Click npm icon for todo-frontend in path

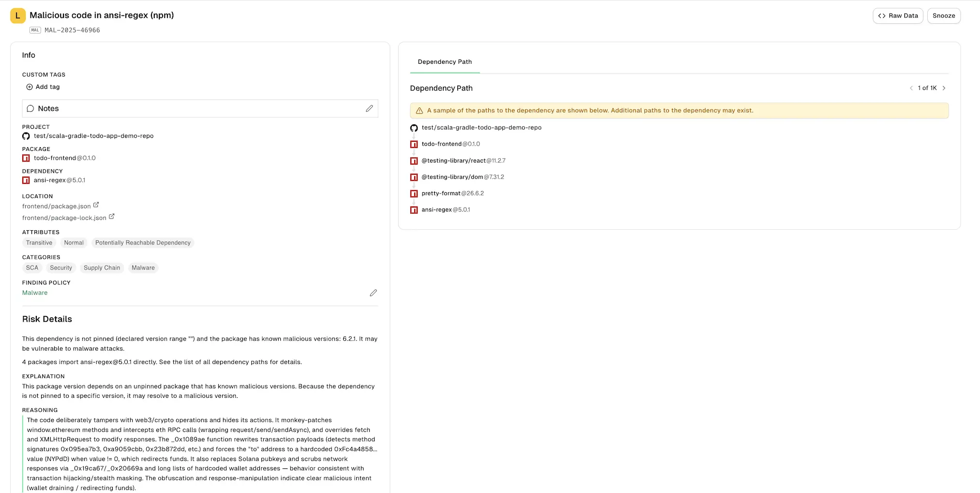click(414, 144)
